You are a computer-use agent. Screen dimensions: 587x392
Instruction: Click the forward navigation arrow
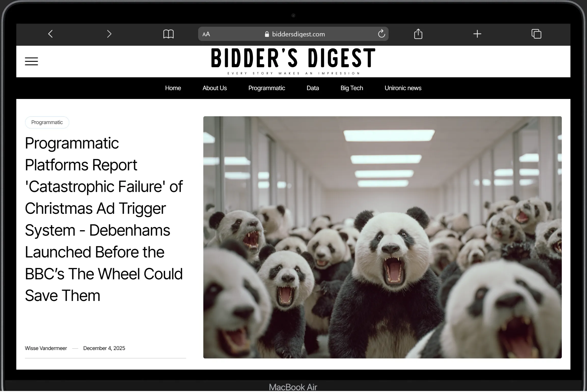[109, 34]
